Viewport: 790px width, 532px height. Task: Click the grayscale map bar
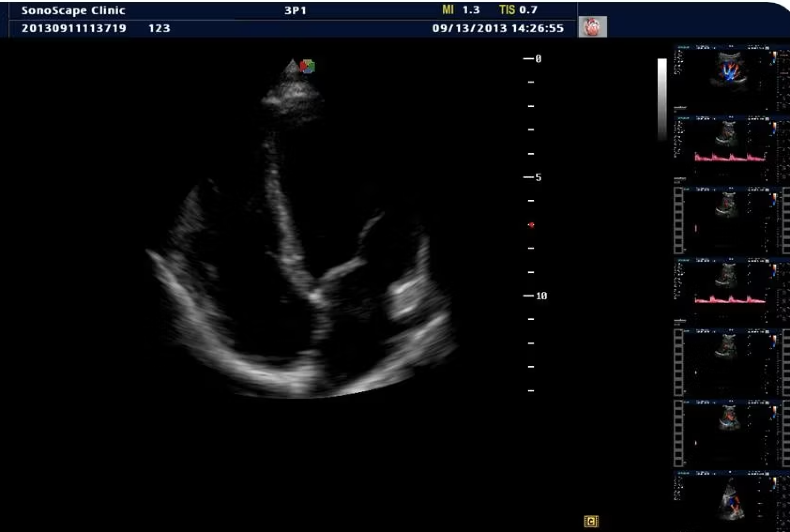(662, 99)
